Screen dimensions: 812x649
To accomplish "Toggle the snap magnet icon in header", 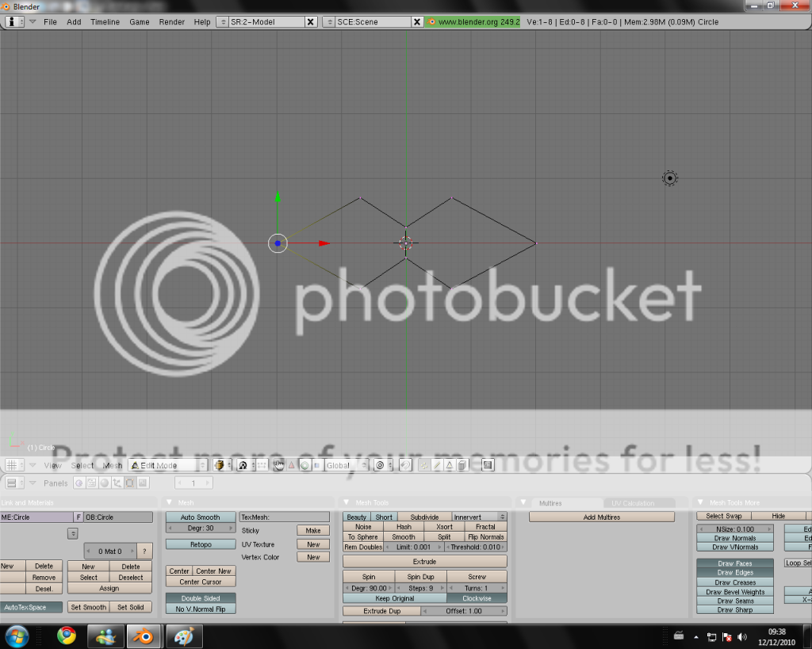I will click(x=405, y=465).
